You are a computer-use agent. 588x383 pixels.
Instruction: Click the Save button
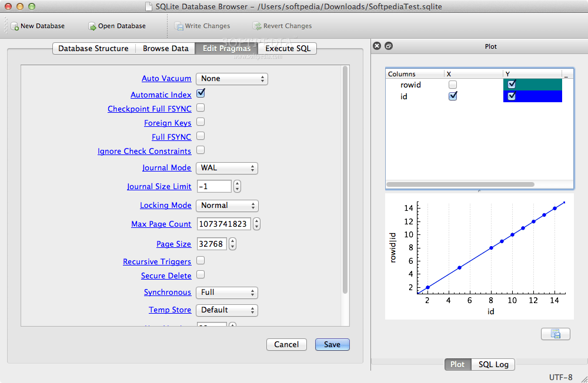[332, 344]
